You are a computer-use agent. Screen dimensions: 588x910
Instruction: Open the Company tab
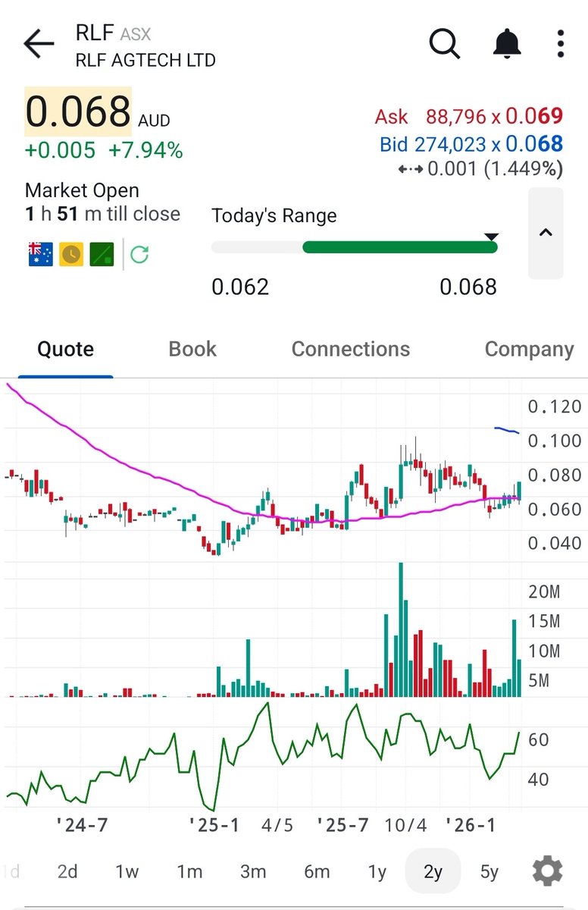[529, 350]
